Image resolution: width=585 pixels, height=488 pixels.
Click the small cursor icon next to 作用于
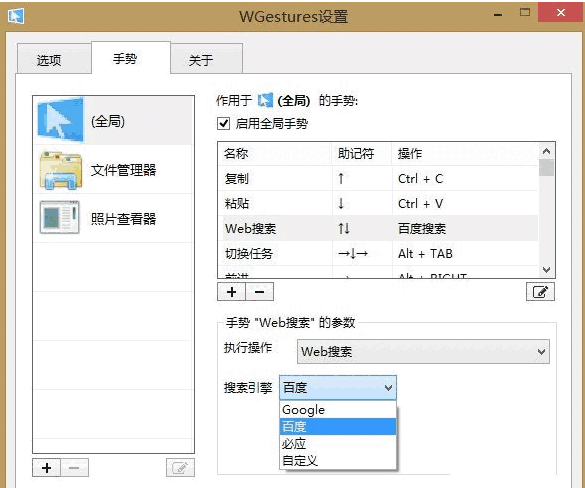[x=265, y=100]
